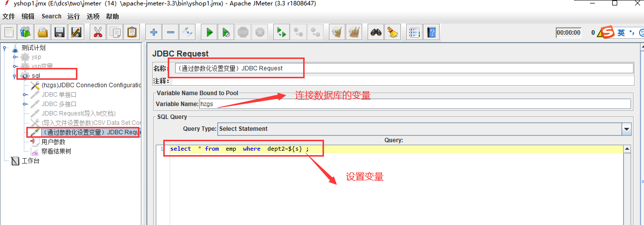Open the 运行 menu
644x225 pixels.
(73, 16)
